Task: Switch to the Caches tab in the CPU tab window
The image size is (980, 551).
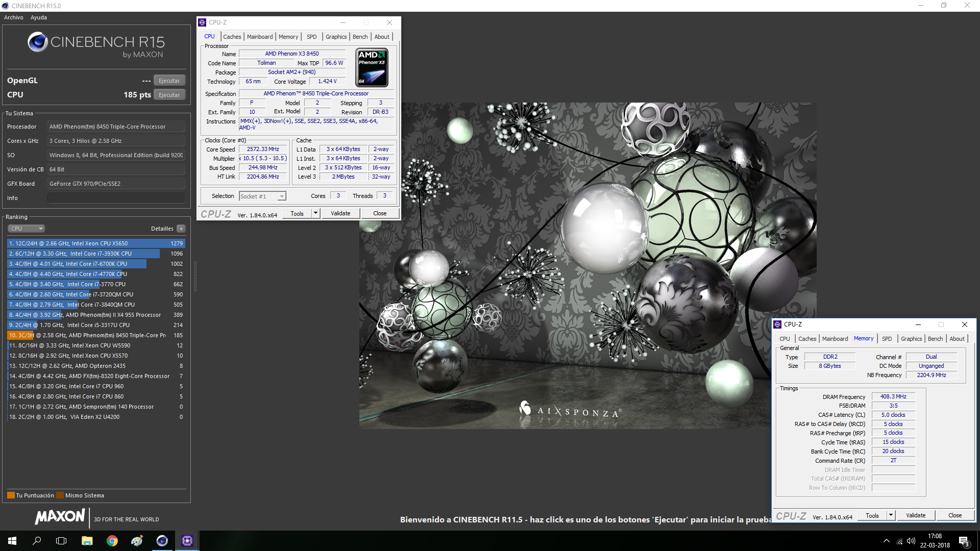Action: [x=232, y=37]
